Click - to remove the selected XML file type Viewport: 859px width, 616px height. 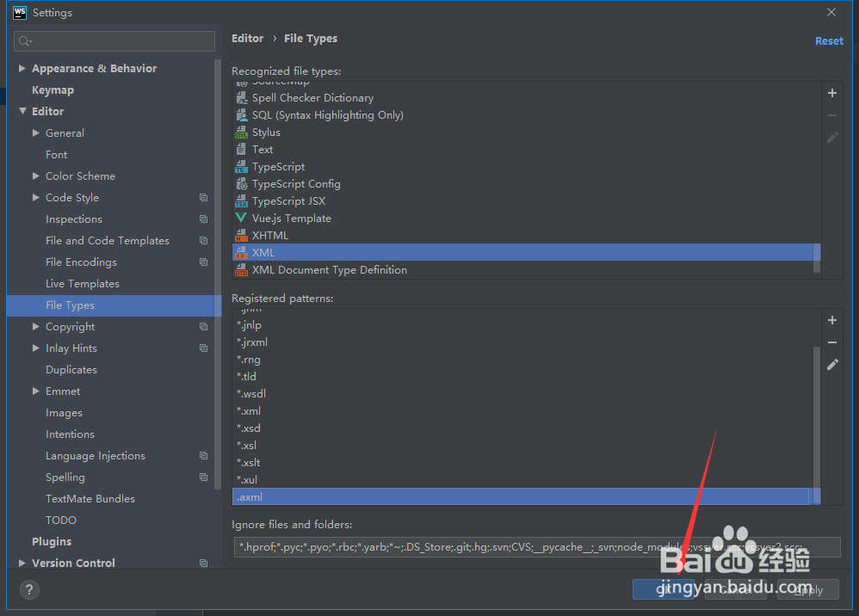coord(831,114)
